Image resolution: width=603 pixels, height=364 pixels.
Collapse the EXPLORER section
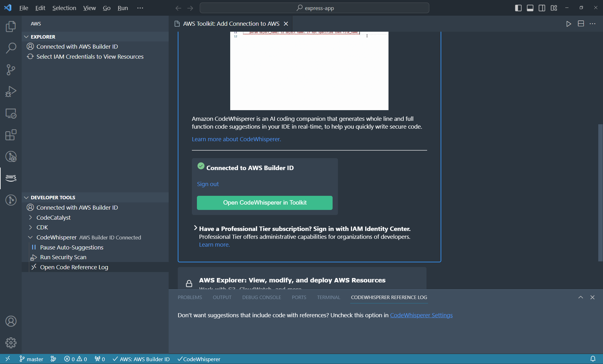coord(26,37)
